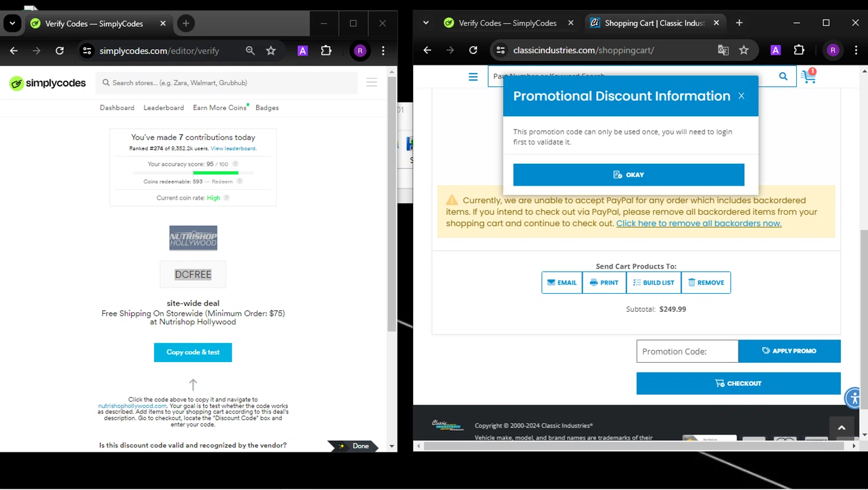Click the BUILD LIST button
Screen dimensions: 868x490
point(654,283)
